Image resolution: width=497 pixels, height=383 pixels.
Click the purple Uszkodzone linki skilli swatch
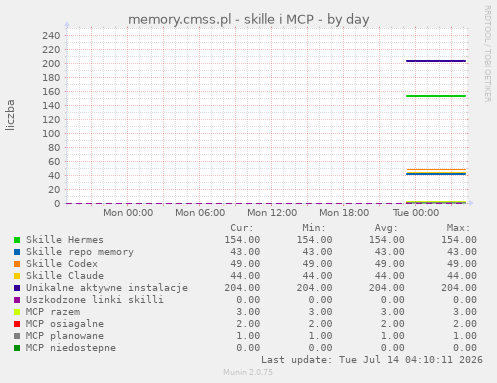click(x=17, y=300)
